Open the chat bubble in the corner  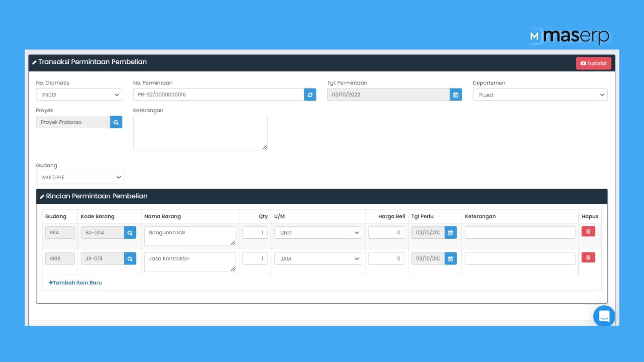tap(604, 316)
